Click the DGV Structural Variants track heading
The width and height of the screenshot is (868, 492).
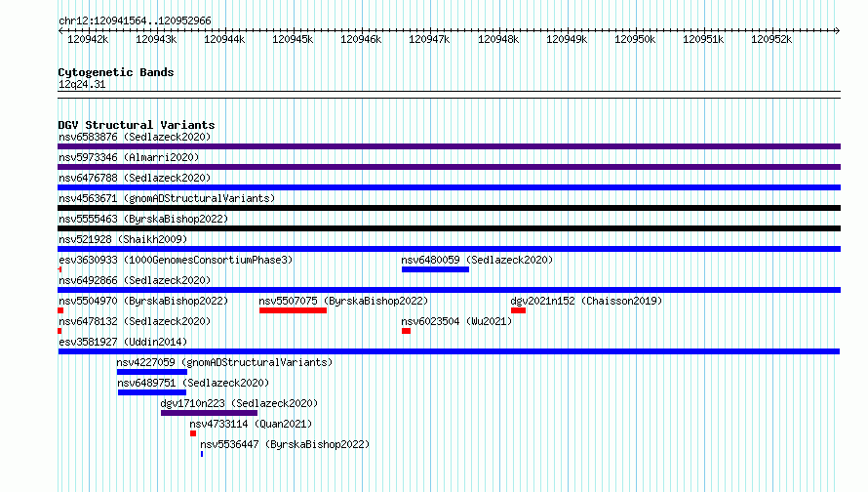pos(137,125)
